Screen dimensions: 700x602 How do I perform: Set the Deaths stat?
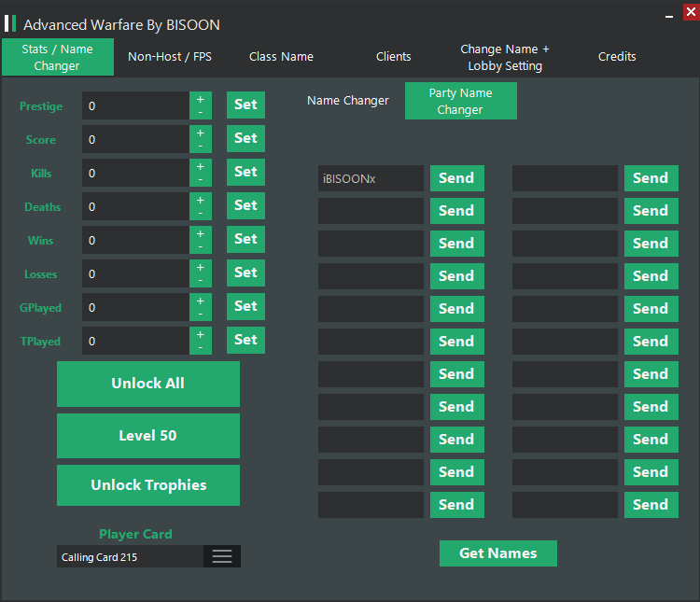point(245,205)
